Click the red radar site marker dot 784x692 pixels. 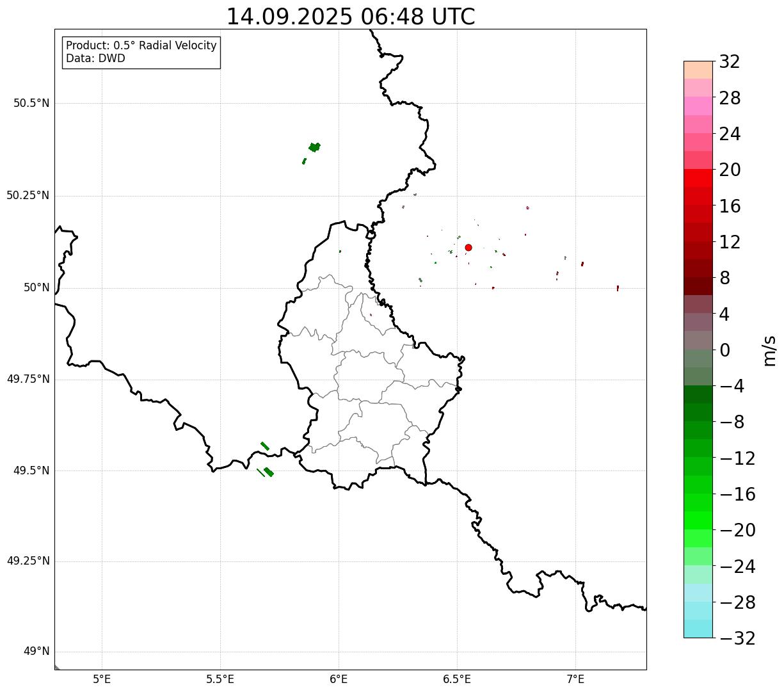(x=468, y=247)
